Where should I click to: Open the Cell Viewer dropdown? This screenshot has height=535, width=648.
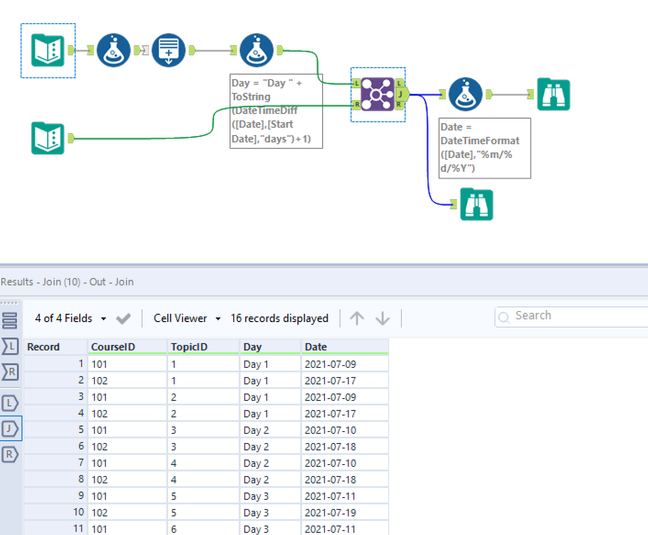(187, 319)
